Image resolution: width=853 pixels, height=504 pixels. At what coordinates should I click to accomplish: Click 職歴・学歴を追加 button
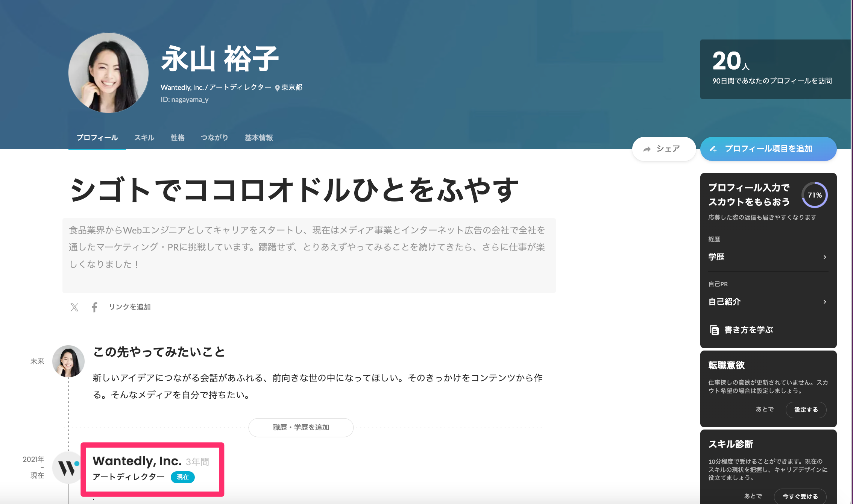click(x=301, y=428)
